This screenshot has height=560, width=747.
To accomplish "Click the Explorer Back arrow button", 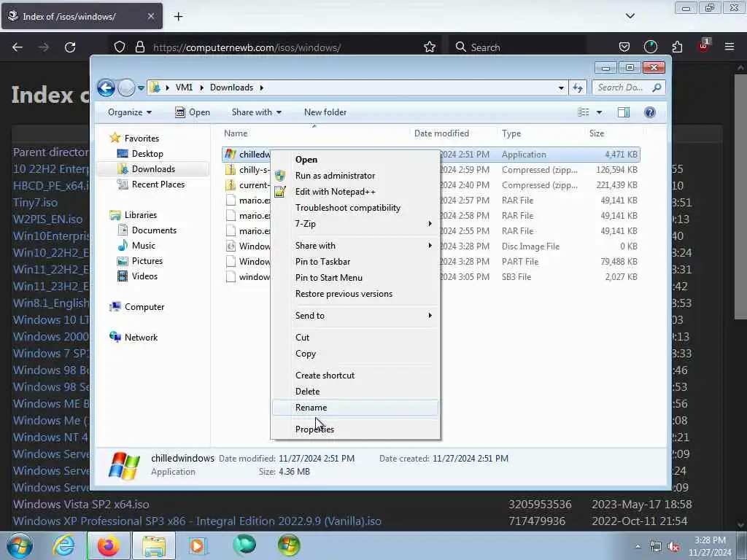I will (106, 87).
